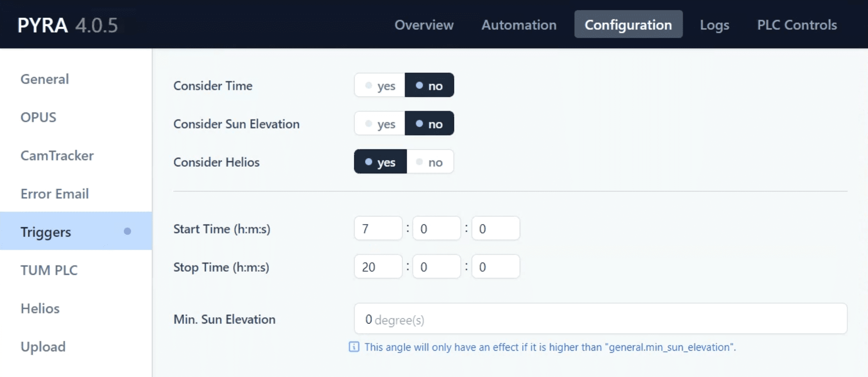Click the Start Time hours field
Viewport: 868px width, 377px height.
(378, 229)
